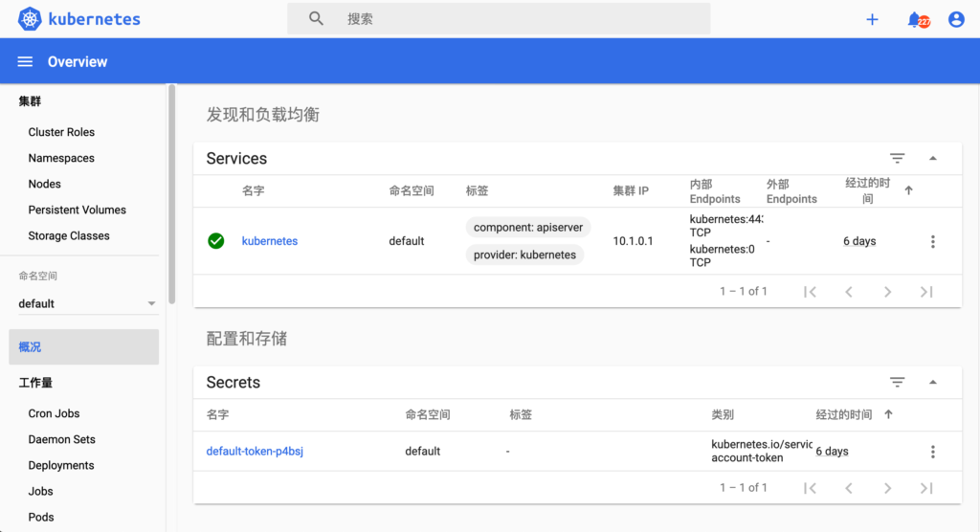Open the hamburger navigation menu
The height and width of the screenshot is (532, 980).
(x=25, y=62)
